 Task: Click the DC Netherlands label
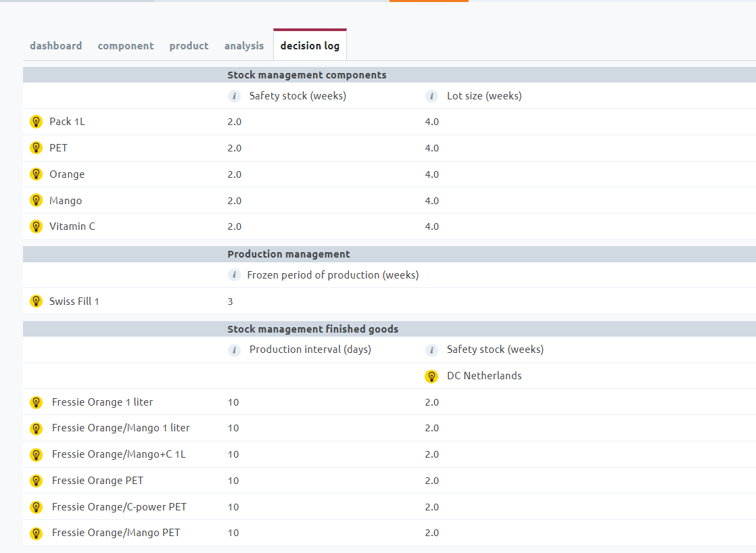(484, 376)
